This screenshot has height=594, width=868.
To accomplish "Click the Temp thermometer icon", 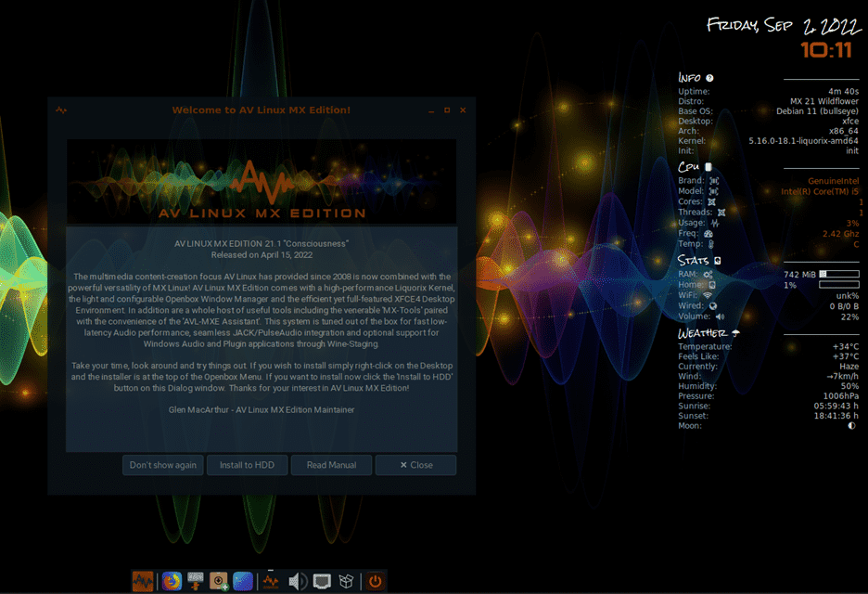I will tap(710, 244).
